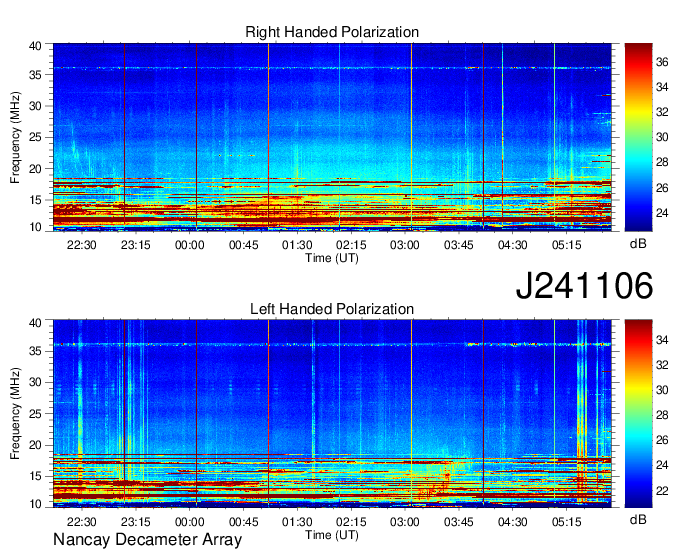Click the "25" frequency tick of Right Handed plot
This screenshot has width=680, height=552.
35,137
